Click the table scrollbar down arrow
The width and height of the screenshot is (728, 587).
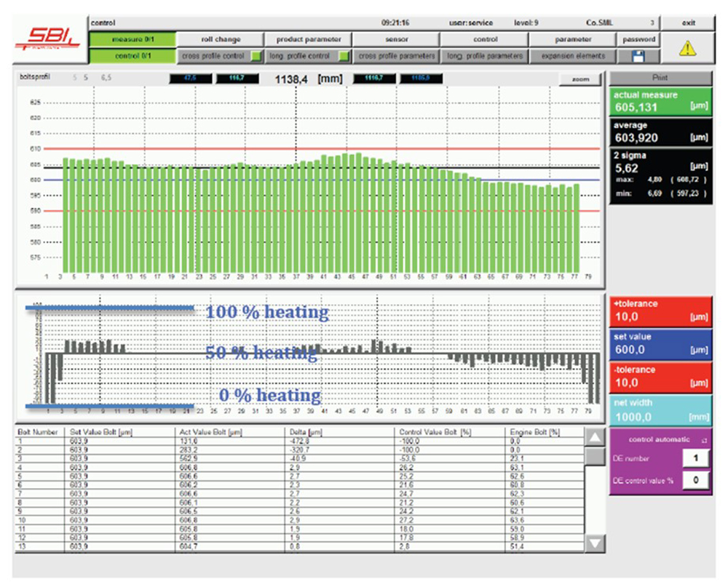(x=595, y=543)
